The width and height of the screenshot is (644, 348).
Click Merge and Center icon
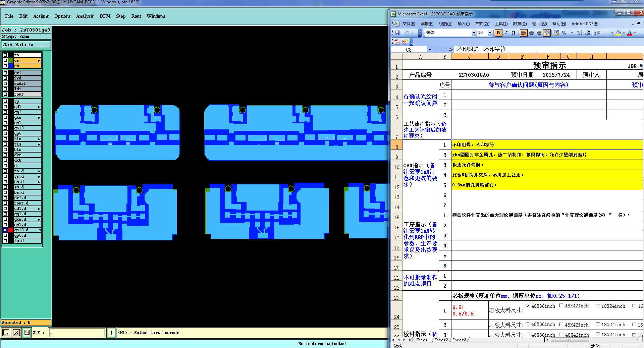pyautogui.click(x=547, y=33)
